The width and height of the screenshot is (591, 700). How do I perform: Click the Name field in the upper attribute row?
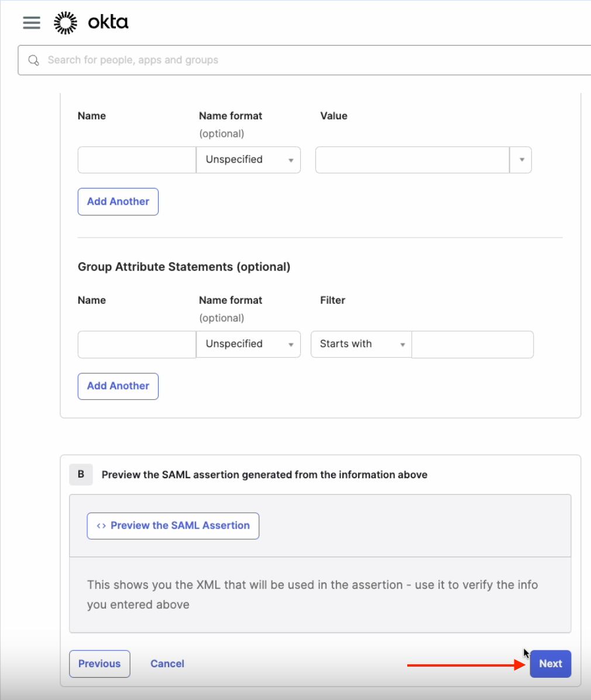pyautogui.click(x=136, y=160)
